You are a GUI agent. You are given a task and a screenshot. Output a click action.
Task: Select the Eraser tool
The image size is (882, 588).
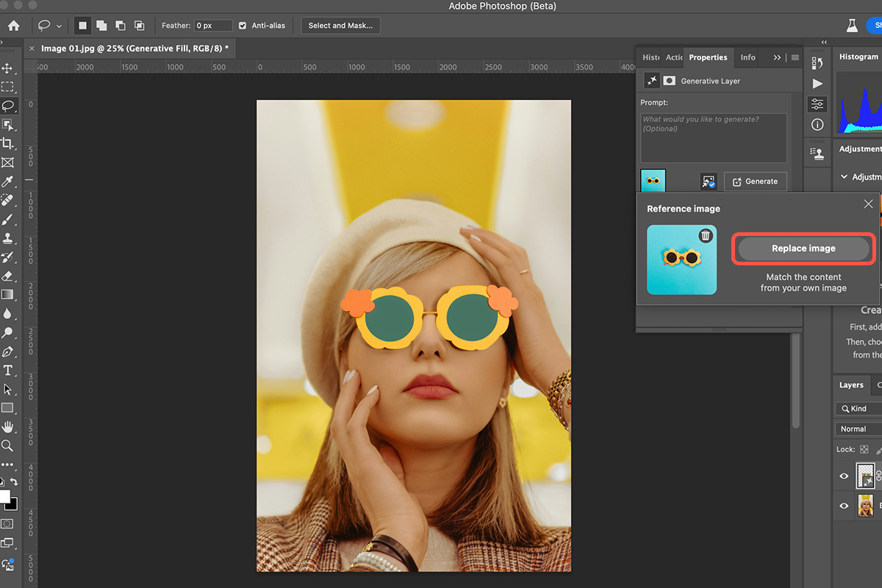click(8, 276)
